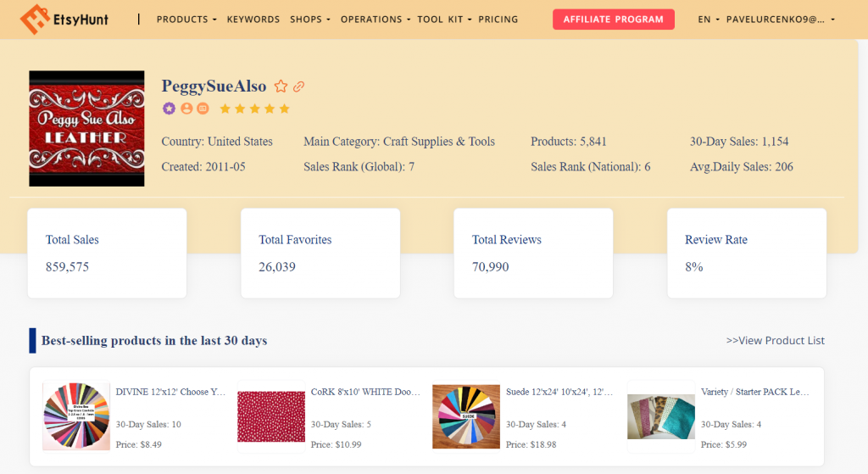This screenshot has height=474, width=868.
Task: Click the five-star rating row
Action: [x=254, y=109]
